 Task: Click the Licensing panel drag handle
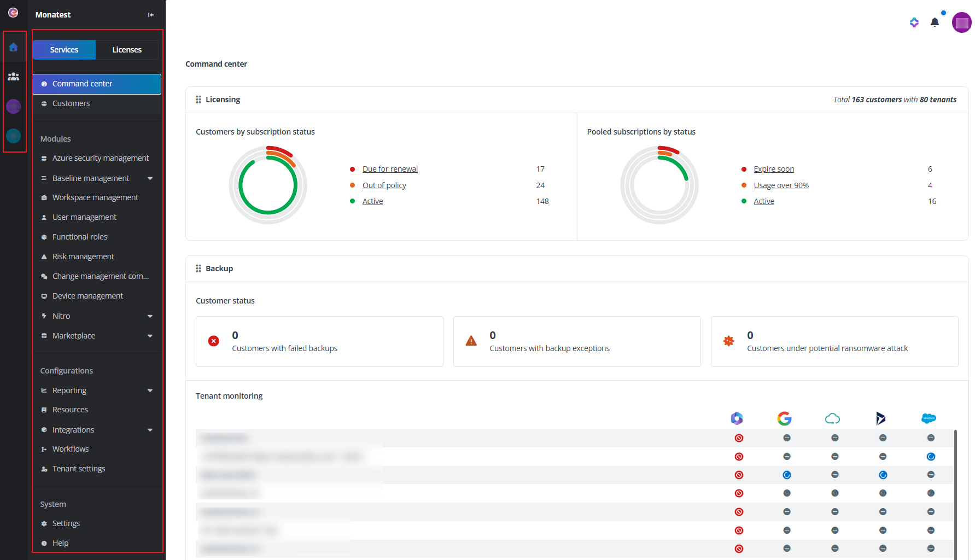click(198, 100)
